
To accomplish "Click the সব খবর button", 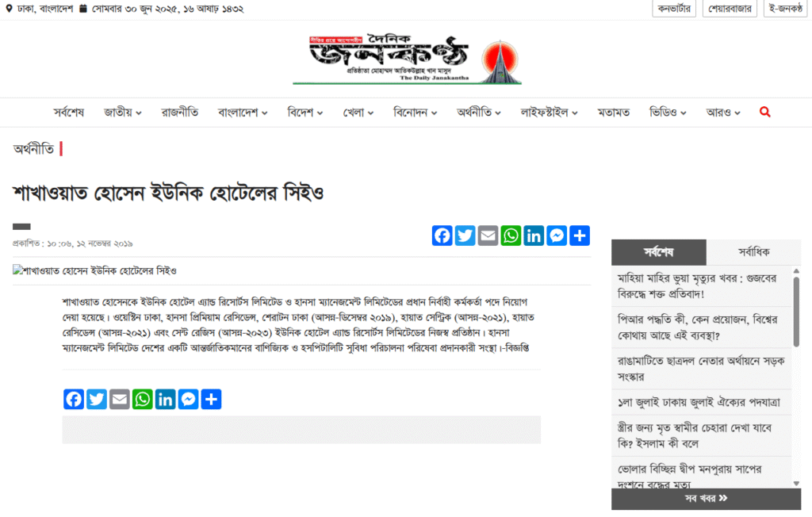I will click(x=706, y=498).
